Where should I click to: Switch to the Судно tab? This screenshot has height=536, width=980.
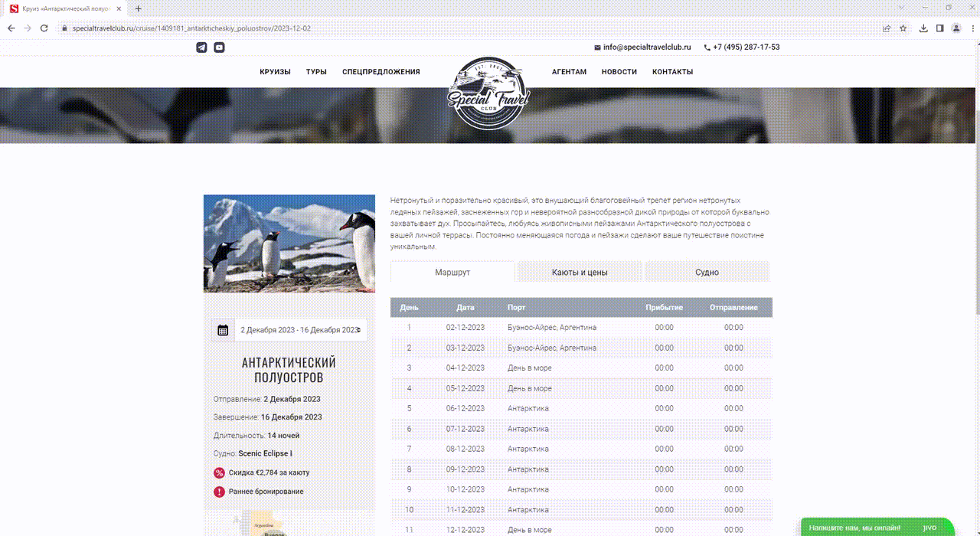point(707,272)
